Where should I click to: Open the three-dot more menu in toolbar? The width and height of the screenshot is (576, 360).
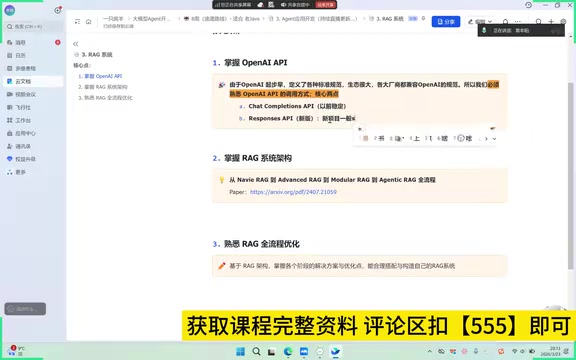[x=518, y=22]
